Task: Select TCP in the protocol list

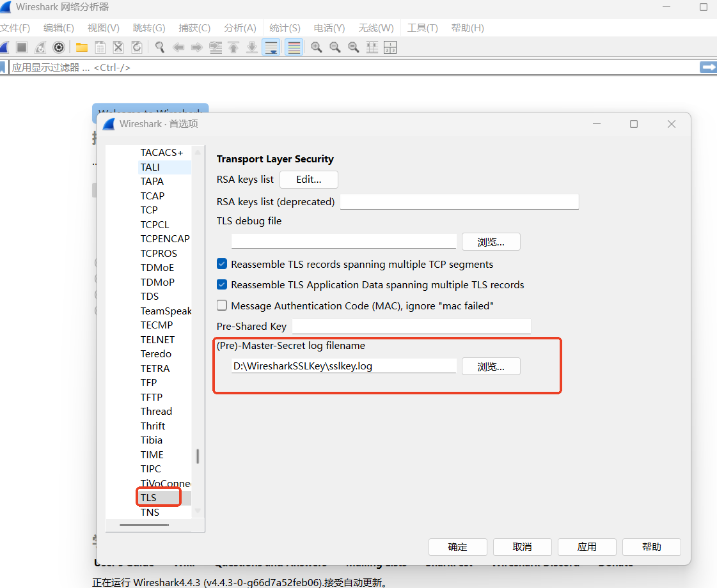Action: click(149, 210)
